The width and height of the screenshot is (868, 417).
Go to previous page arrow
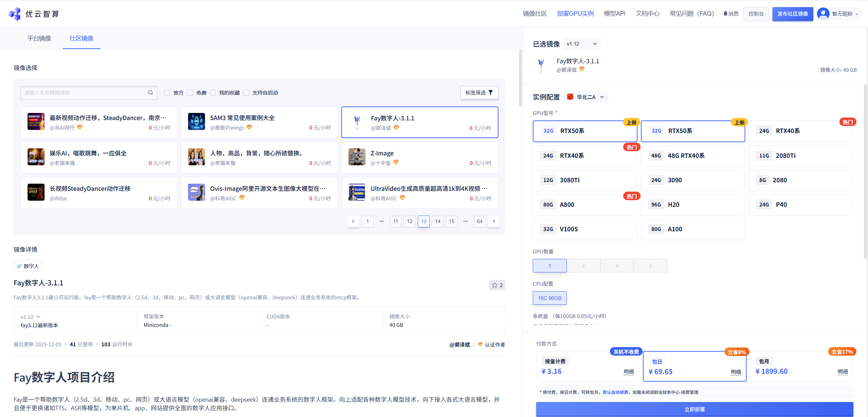click(x=353, y=221)
